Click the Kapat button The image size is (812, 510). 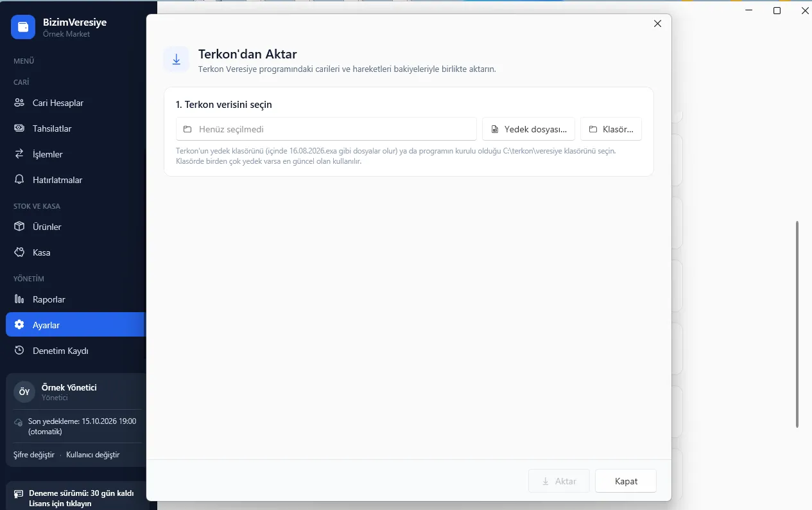click(x=626, y=481)
